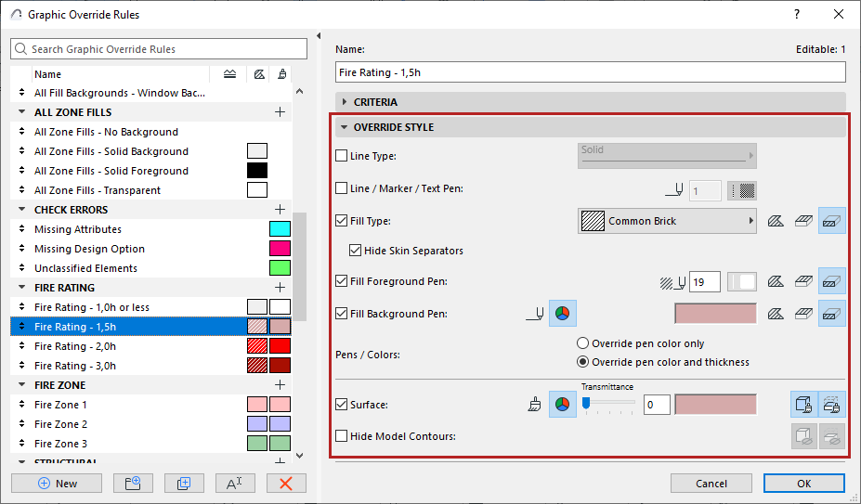Enable the Line Type checkbox
The image size is (861, 504).
point(342,156)
